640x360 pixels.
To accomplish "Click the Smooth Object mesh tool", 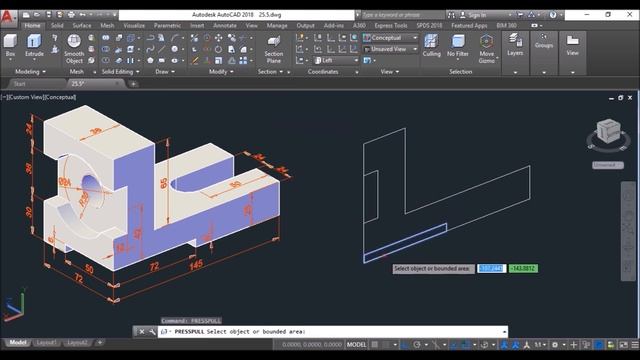I will pos(74,49).
